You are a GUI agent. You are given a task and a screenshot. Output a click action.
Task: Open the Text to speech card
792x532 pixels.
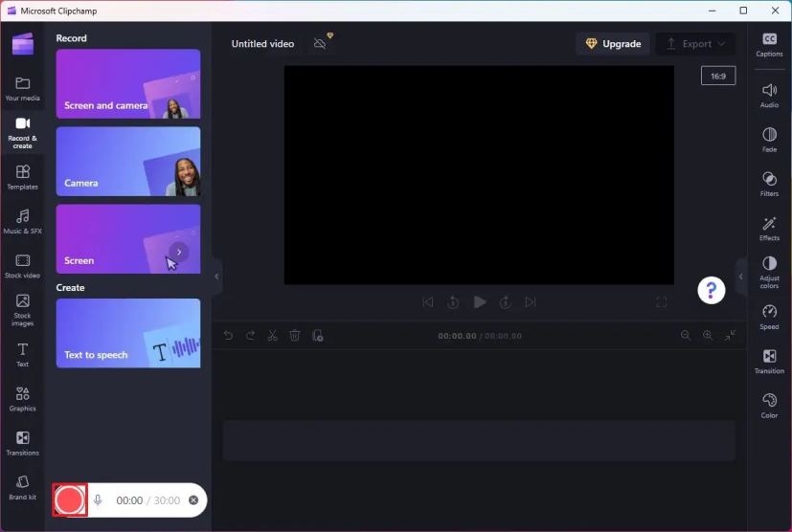(127, 333)
